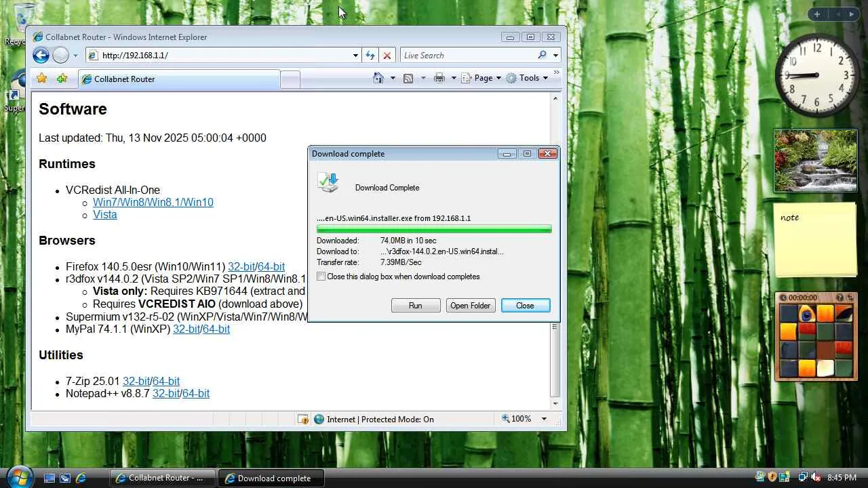This screenshot has height=488, width=868.
Task: Click the RSS feeds icon
Action: tap(408, 78)
